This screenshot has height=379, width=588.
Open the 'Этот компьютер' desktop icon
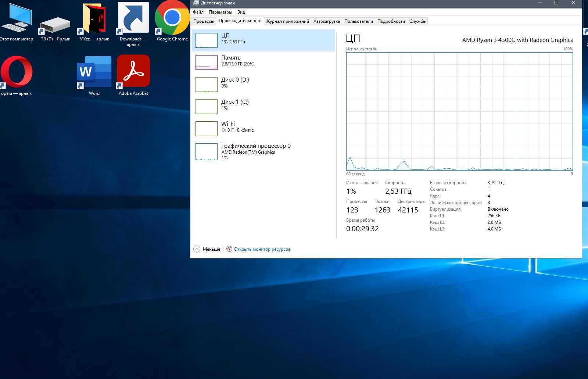click(x=16, y=21)
